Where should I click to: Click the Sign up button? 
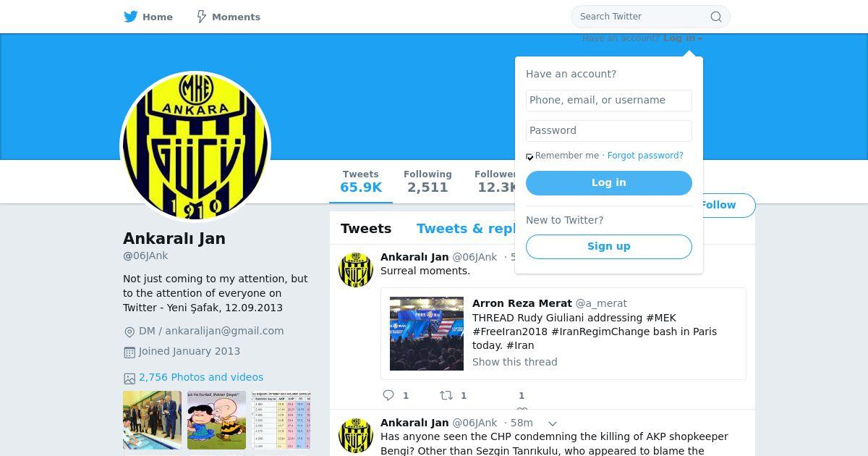[609, 247]
